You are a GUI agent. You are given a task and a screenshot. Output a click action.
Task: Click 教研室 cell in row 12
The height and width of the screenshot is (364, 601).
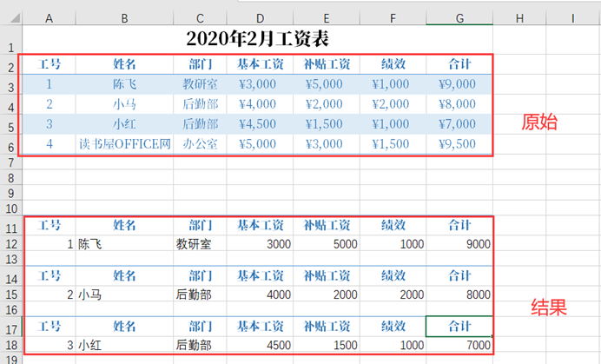200,243
